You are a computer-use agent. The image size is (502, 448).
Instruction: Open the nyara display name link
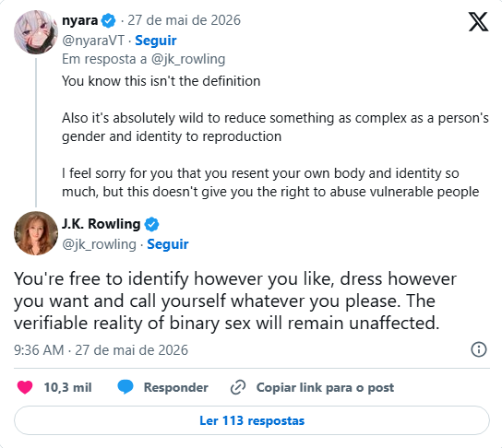click(79, 20)
